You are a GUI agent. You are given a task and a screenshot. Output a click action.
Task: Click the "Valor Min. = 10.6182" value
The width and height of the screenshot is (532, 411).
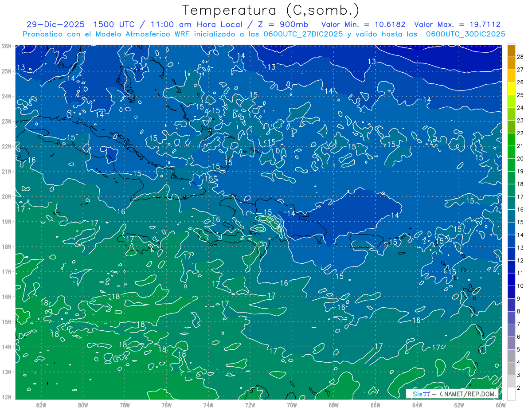pos(364,24)
